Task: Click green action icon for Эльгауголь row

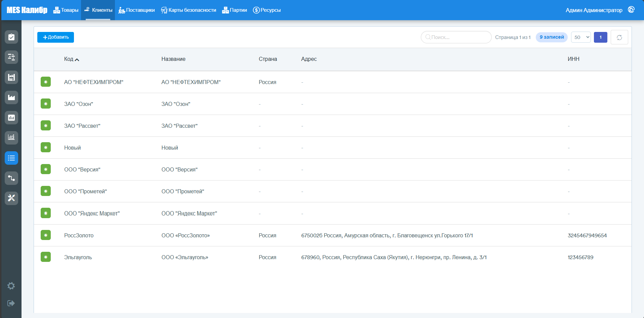Action: (46, 257)
